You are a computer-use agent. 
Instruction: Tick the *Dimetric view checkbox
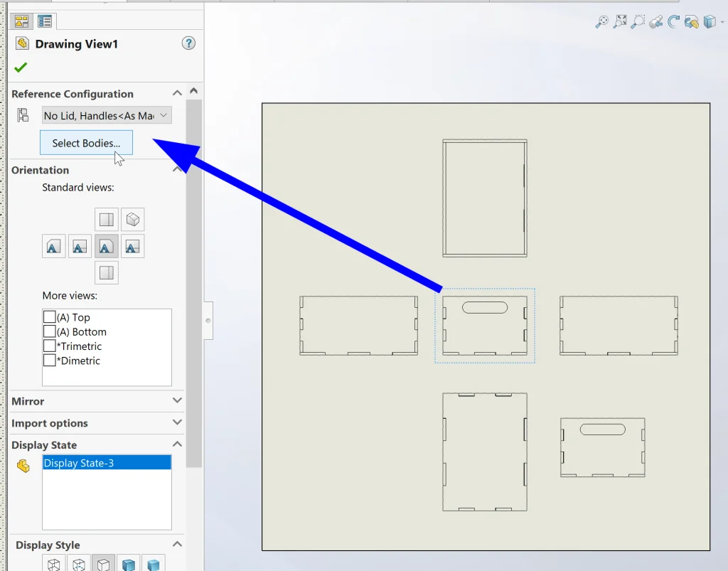(x=49, y=361)
